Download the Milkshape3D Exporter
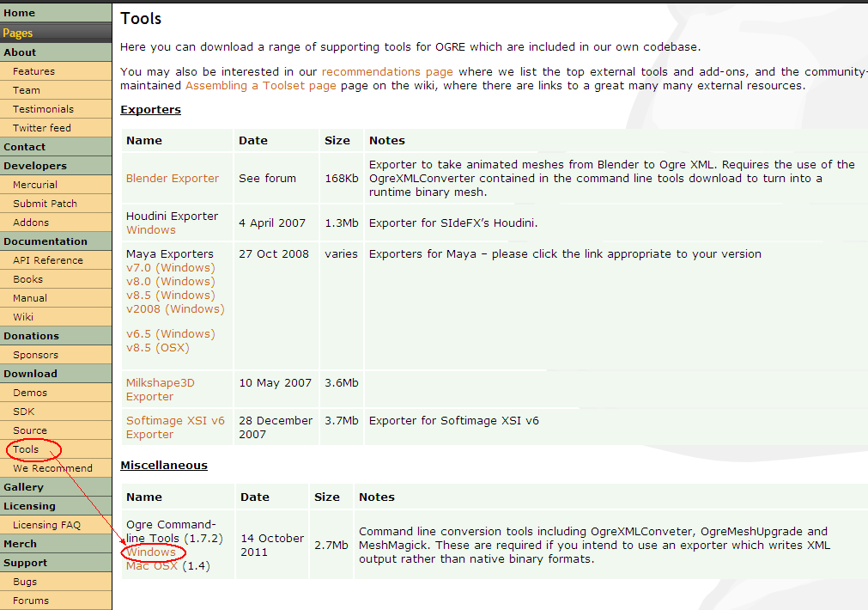 [x=160, y=389]
